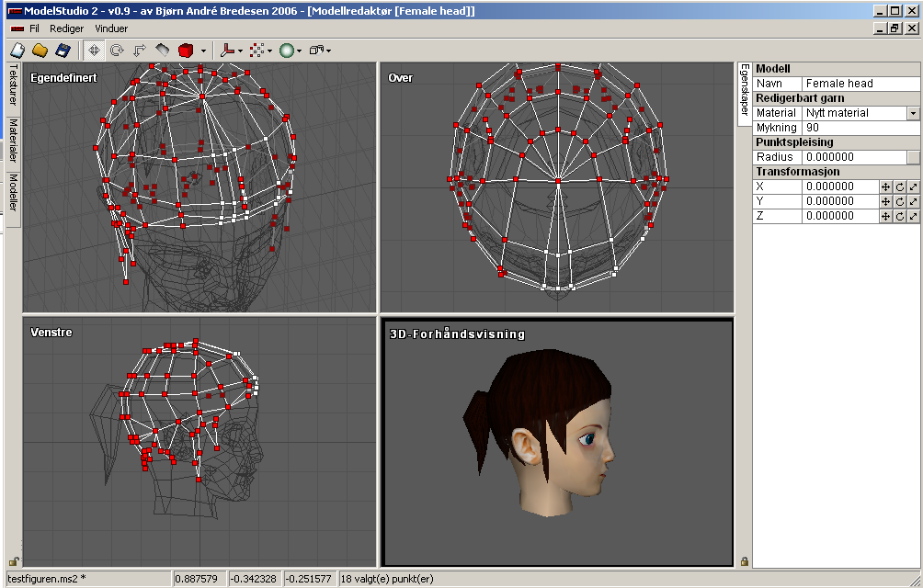The image size is (923, 588).
Task: Click the Z transform value field
Action: pos(840,216)
